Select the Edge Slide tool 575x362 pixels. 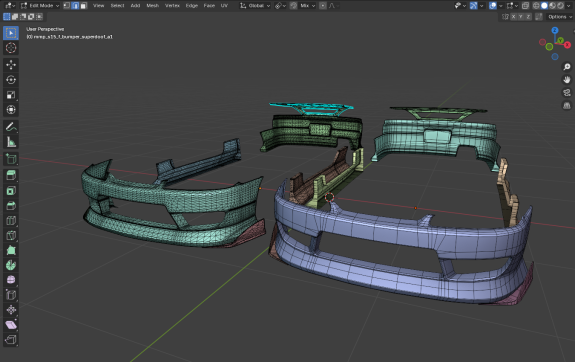pos(11,295)
